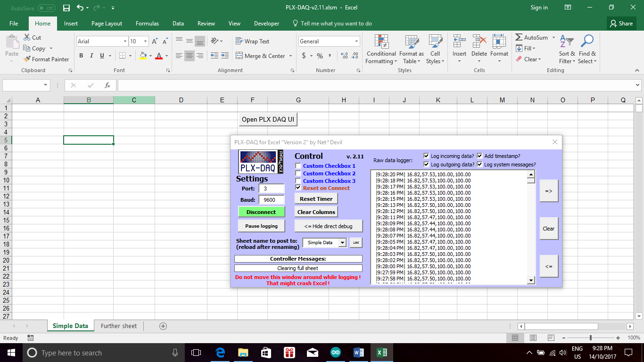Screen dimensions: 644x362
Task: Click the Disconnect button
Action: 261,212
